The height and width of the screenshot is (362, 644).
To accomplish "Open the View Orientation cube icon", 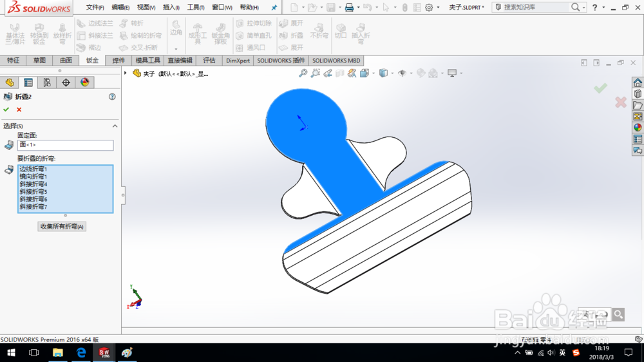I will (365, 73).
